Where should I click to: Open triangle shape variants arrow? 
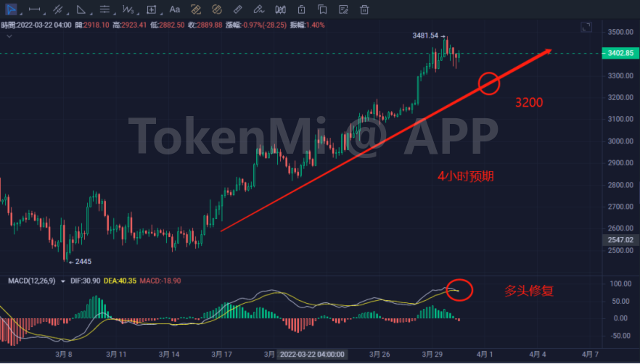(x=91, y=14)
